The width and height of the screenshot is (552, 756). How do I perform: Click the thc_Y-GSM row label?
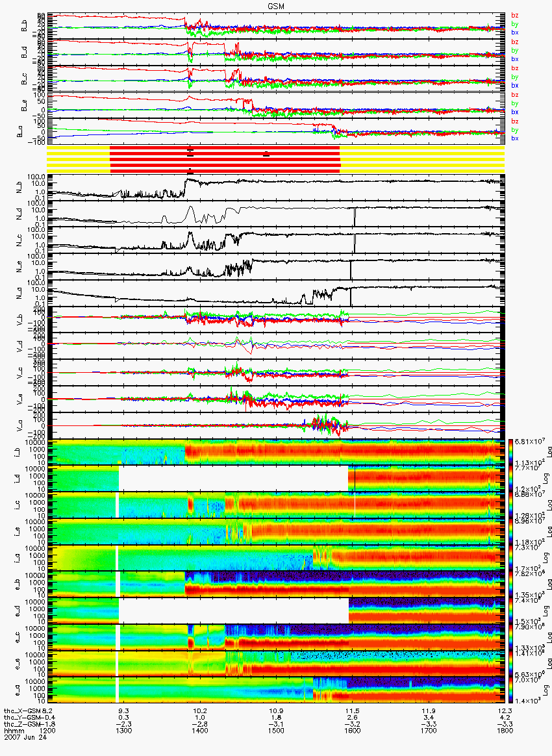[22, 718]
